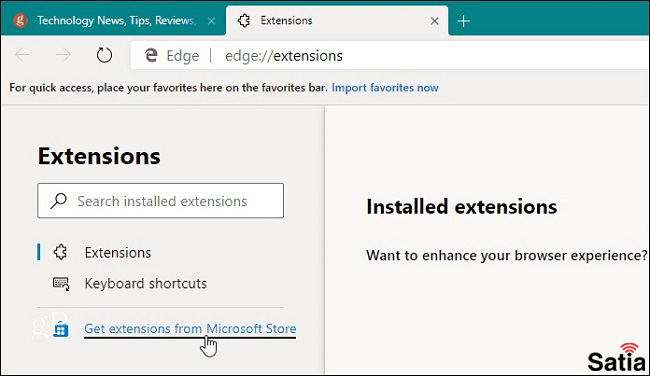Click the Microsoft Store bag icon
The height and width of the screenshot is (376, 650).
[x=61, y=329]
